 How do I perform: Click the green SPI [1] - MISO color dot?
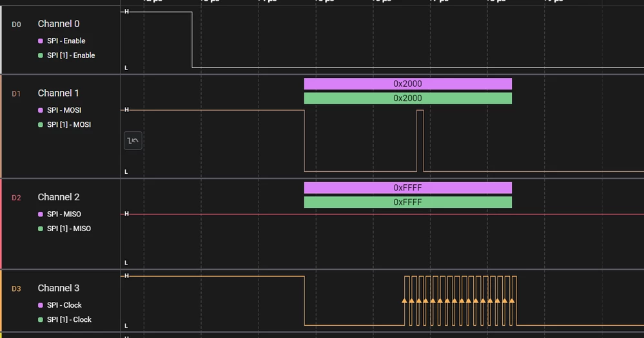tap(40, 229)
